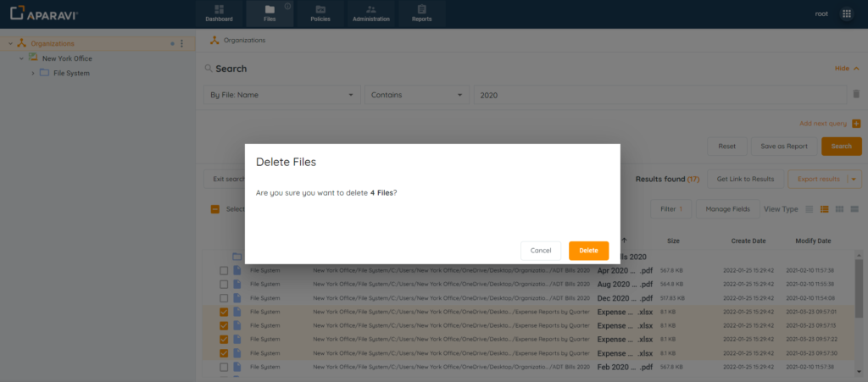
Task: Open the Reports tab
Action: pos(421,14)
